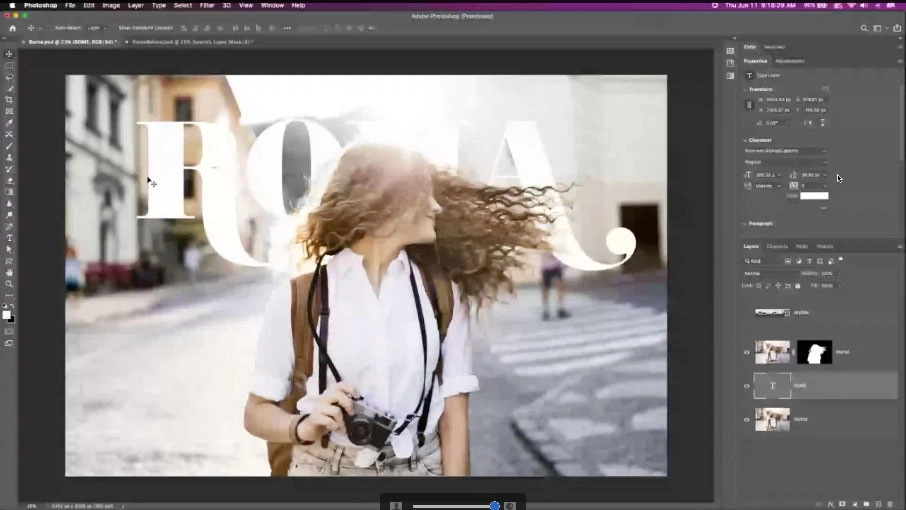Expand the Paragraph section

click(744, 224)
